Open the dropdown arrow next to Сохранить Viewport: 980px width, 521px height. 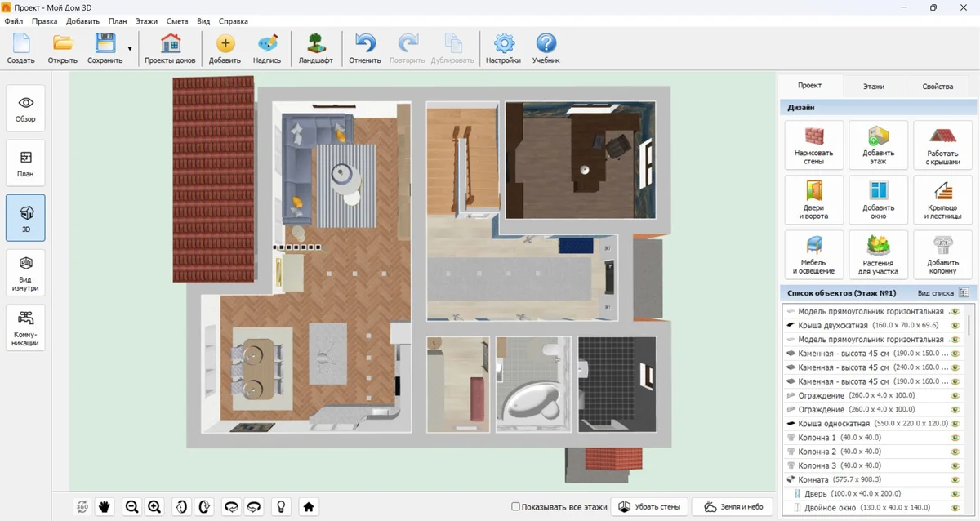point(130,49)
